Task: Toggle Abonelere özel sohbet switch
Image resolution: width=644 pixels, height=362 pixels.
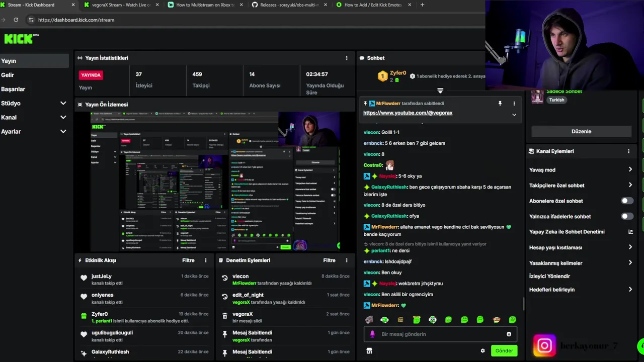Action: pyautogui.click(x=627, y=201)
